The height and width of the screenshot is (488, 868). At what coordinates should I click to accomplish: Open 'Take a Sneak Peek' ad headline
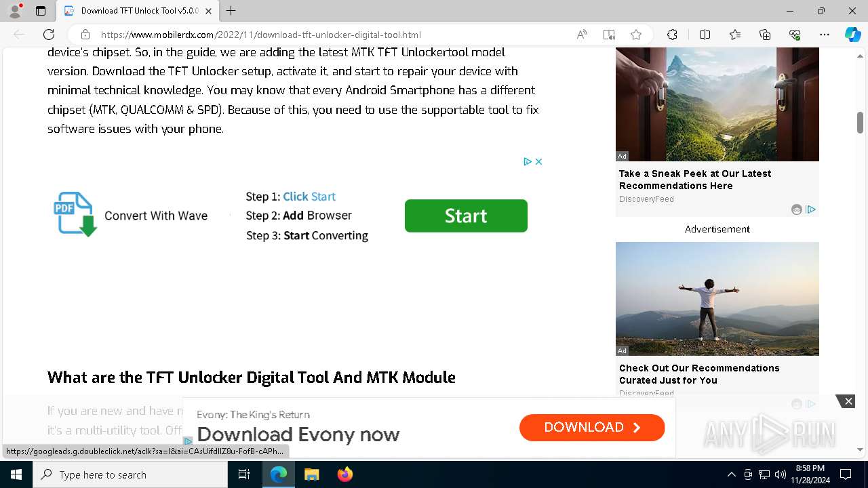tap(695, 180)
